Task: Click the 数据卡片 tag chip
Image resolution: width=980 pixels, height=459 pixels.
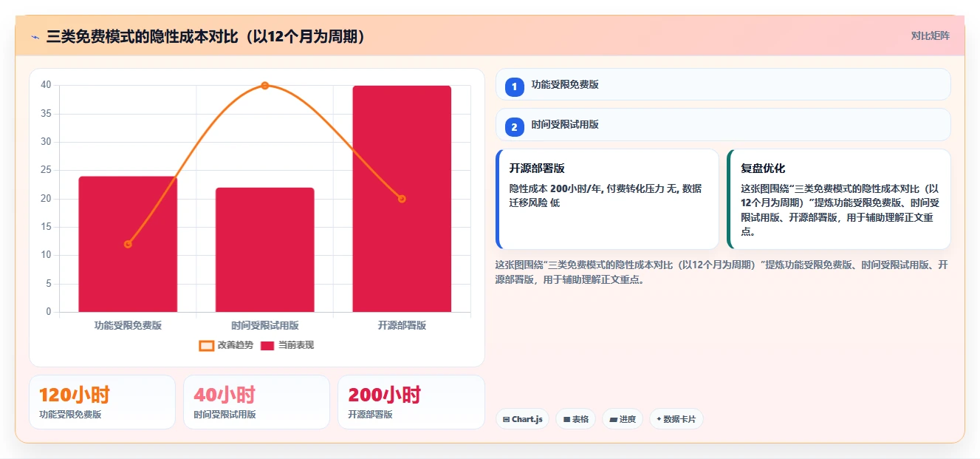Action: tap(676, 419)
